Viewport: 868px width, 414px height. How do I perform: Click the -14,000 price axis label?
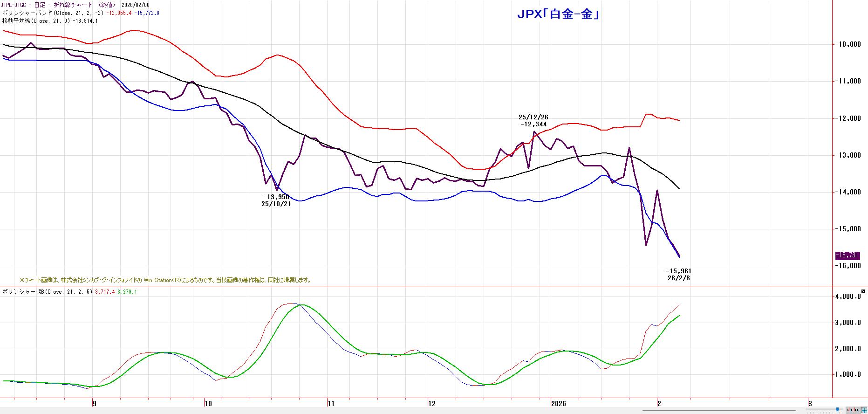point(848,192)
